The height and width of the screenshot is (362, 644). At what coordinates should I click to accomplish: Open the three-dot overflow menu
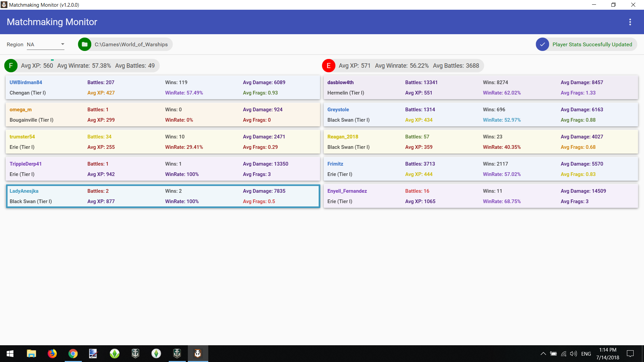point(630,22)
